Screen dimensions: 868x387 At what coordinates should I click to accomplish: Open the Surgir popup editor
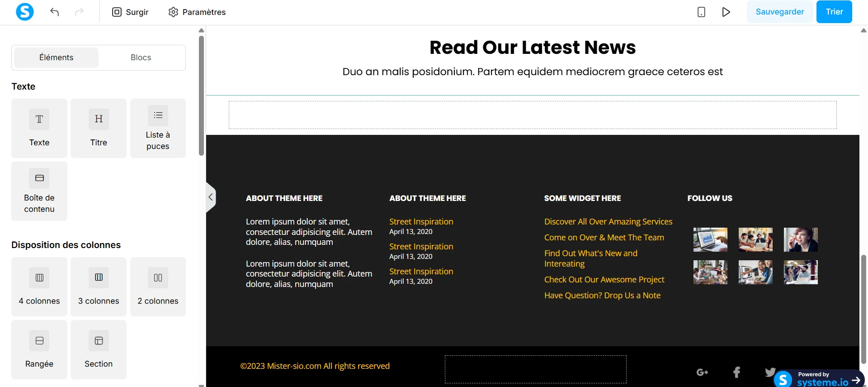(x=130, y=12)
